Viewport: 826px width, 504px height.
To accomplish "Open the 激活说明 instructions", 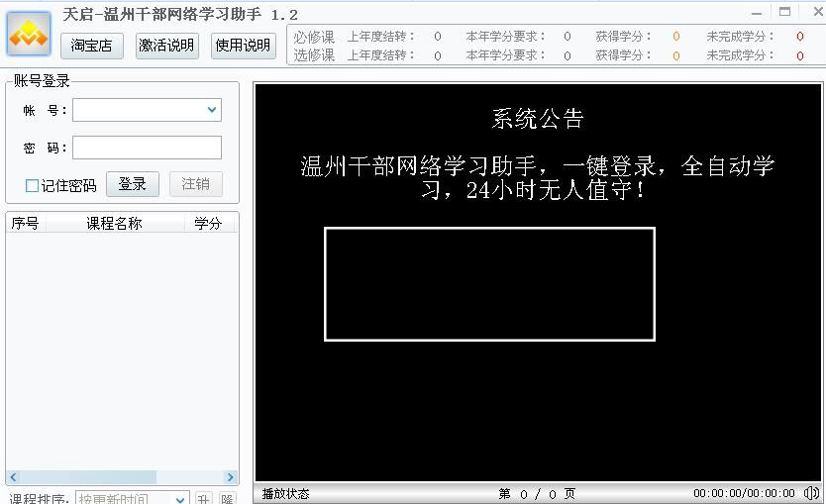I will pyautogui.click(x=167, y=46).
